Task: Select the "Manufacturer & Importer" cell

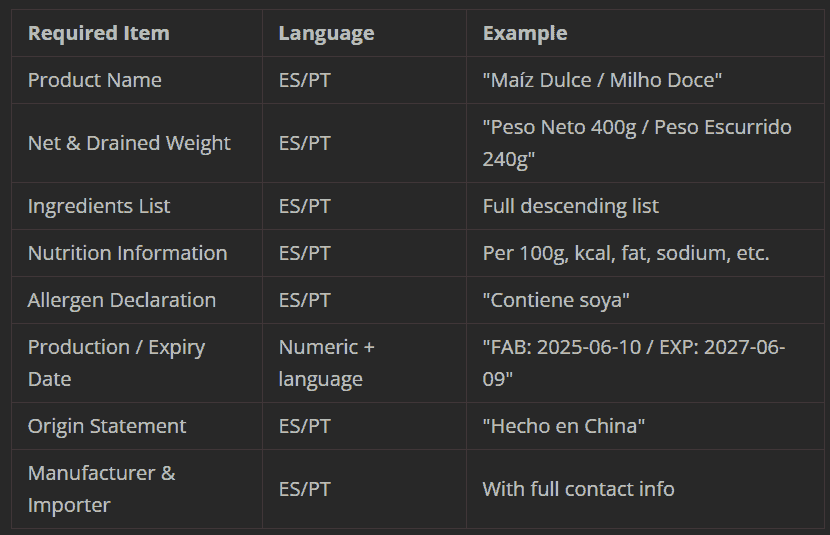Action: point(101,489)
